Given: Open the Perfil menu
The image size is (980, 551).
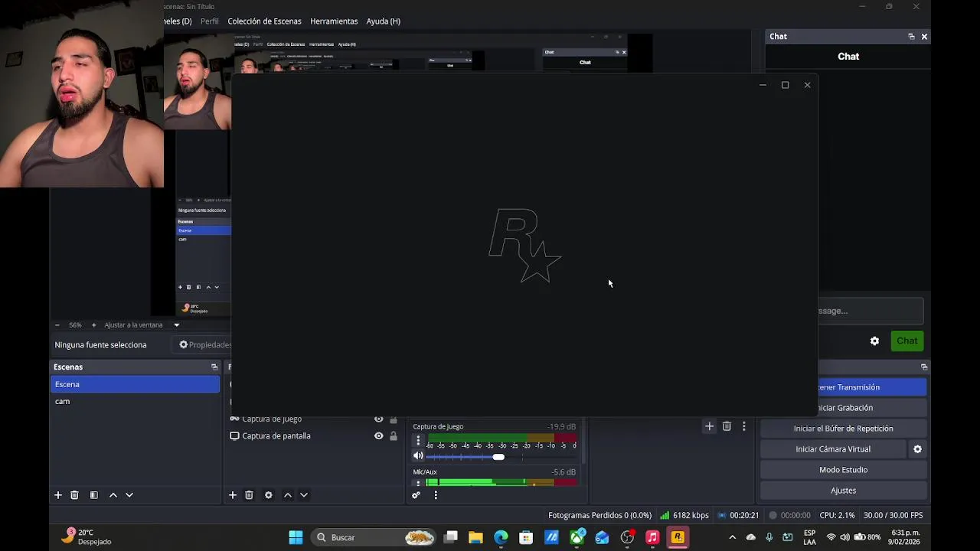Looking at the screenshot, I should tap(210, 21).
